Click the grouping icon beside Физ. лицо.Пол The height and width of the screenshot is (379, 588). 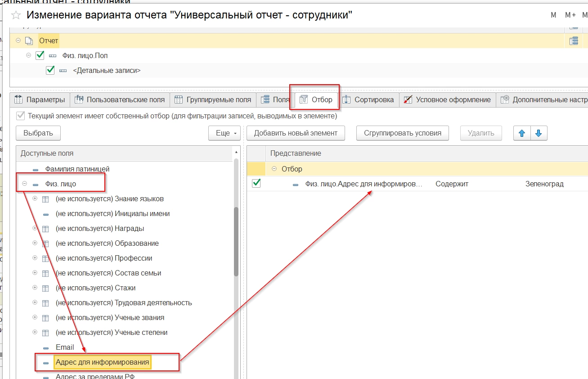[x=53, y=56]
